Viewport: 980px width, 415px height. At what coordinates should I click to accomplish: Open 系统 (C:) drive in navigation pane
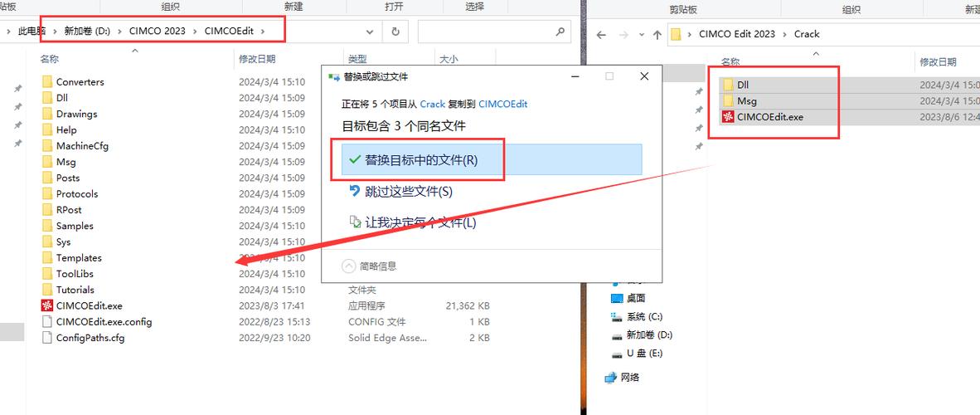pyautogui.click(x=636, y=317)
